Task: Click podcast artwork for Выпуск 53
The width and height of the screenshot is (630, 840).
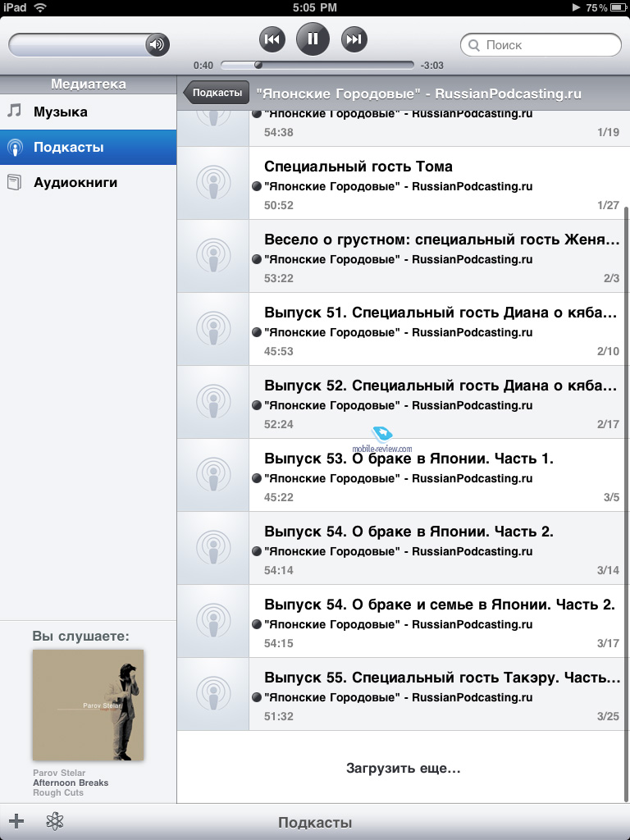Action: (213, 475)
